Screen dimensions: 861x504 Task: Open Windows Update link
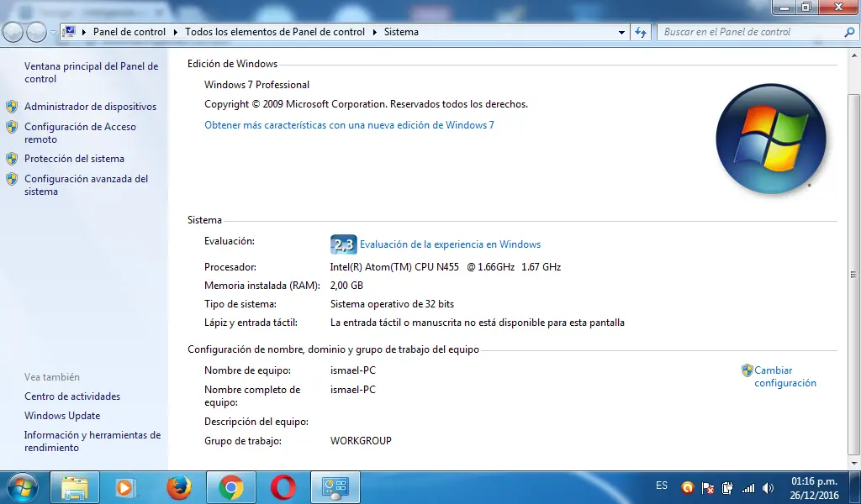tap(62, 416)
